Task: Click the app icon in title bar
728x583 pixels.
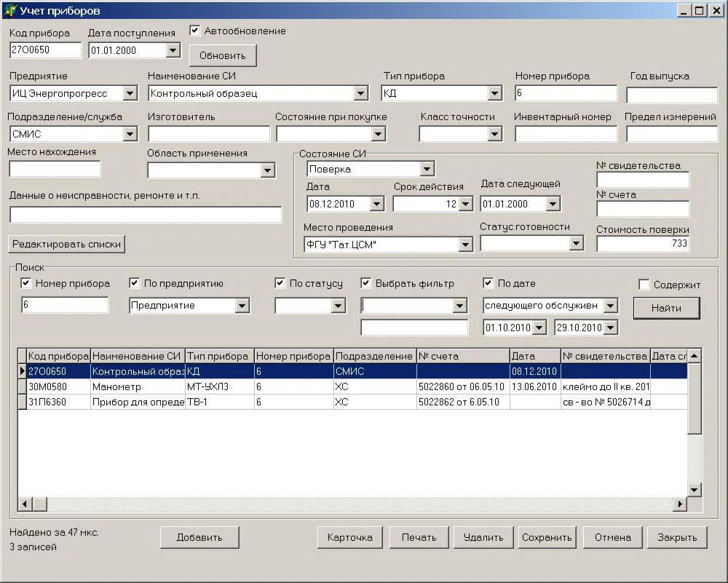Action: (10, 11)
